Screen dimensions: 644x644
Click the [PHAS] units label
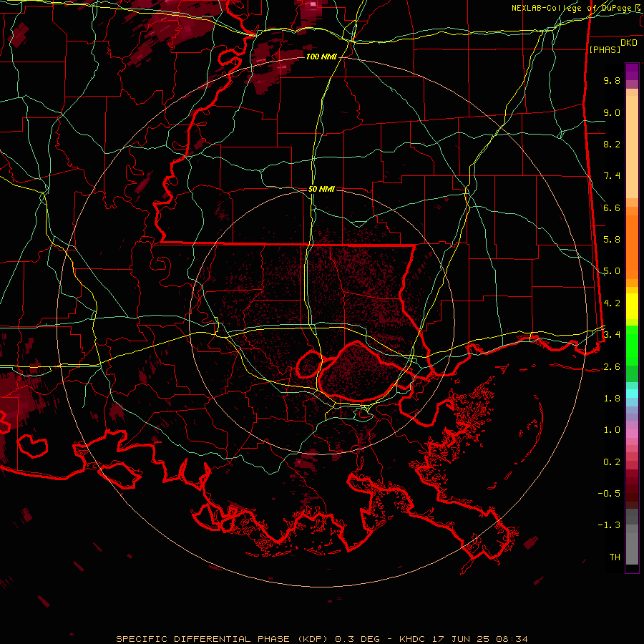point(605,50)
